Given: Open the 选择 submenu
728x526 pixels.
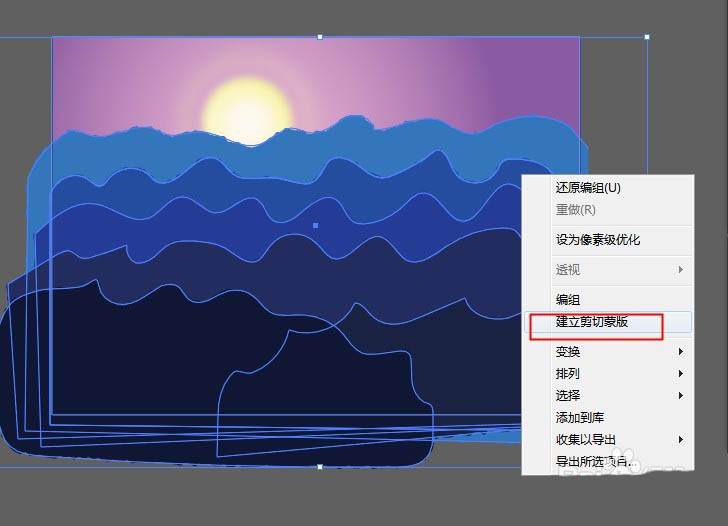Looking at the screenshot, I should pyautogui.click(x=608, y=395).
